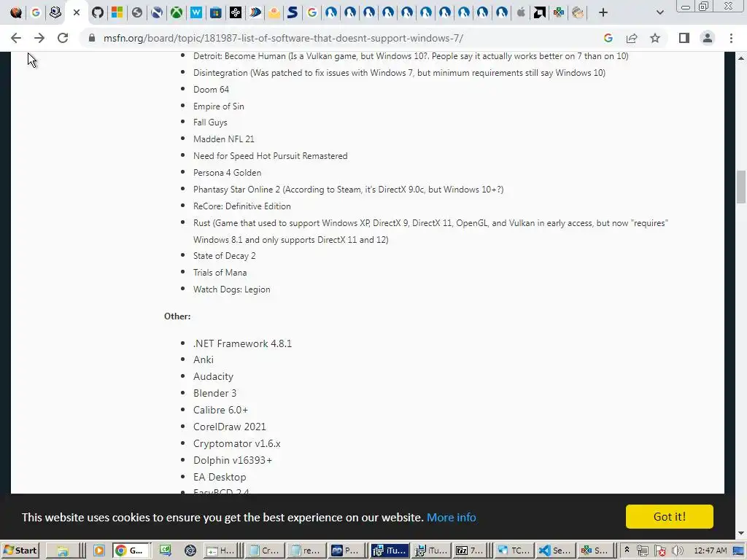Click 'Dolphin v16393+' list entry
Image resolution: width=747 pixels, height=560 pixels.
[x=233, y=460]
